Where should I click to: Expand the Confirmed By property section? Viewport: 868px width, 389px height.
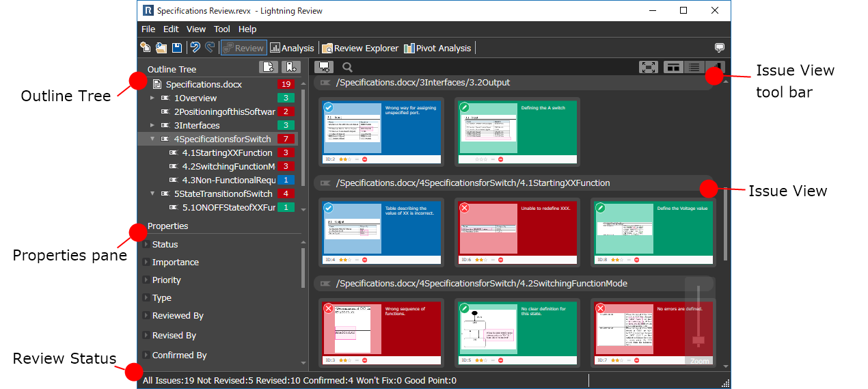click(146, 355)
